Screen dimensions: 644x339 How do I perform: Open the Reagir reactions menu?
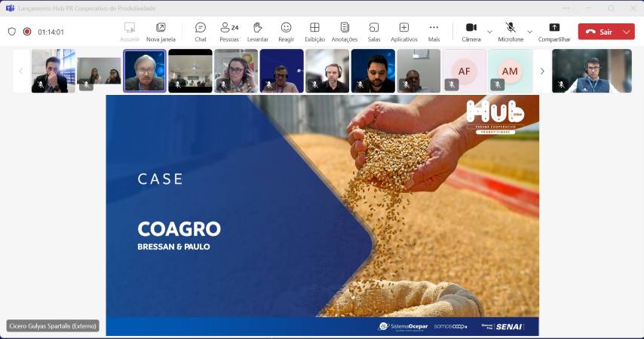click(286, 32)
